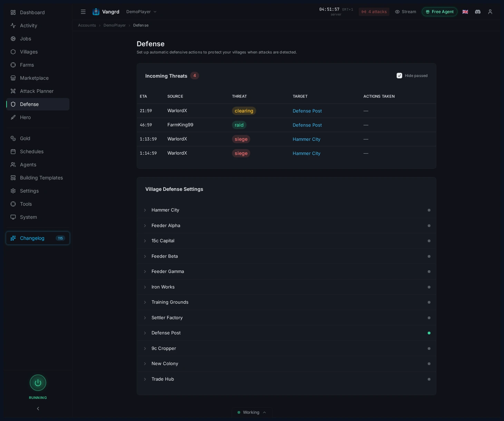Viewport: 504px width, 421px height.
Task: Open the Schedules page via its sidebar icon
Action: 13,151
